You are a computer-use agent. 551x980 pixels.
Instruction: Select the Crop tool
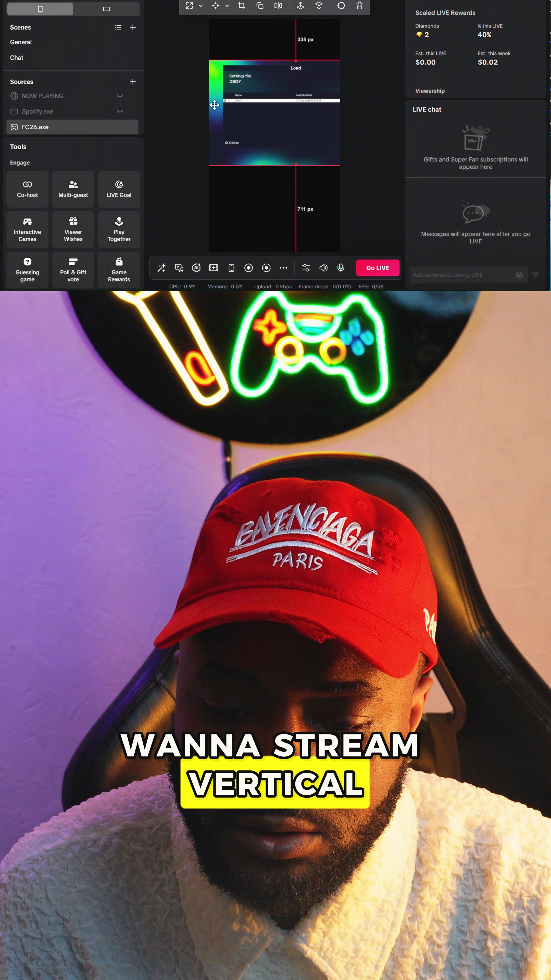tap(242, 6)
